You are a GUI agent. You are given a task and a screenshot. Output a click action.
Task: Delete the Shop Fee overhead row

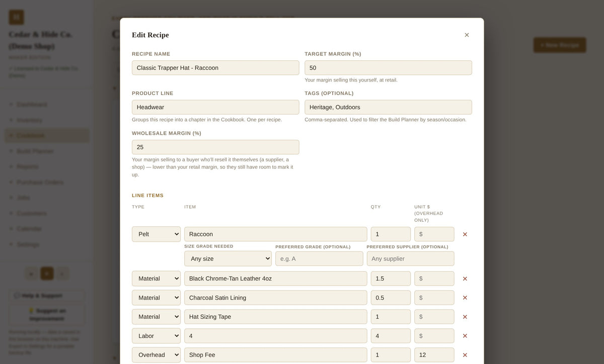(x=465, y=355)
